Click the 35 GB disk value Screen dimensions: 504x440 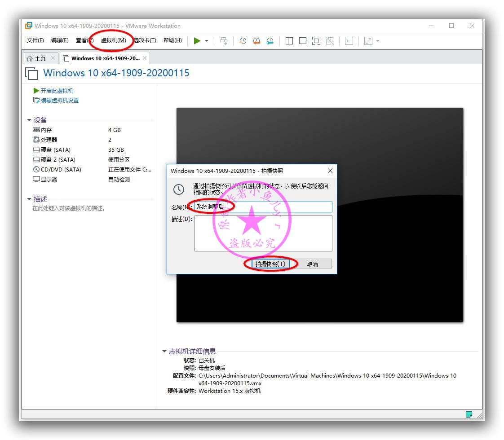click(x=116, y=150)
